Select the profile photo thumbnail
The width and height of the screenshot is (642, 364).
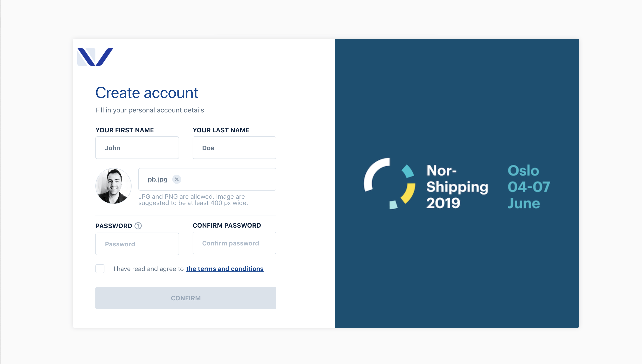pyautogui.click(x=113, y=186)
